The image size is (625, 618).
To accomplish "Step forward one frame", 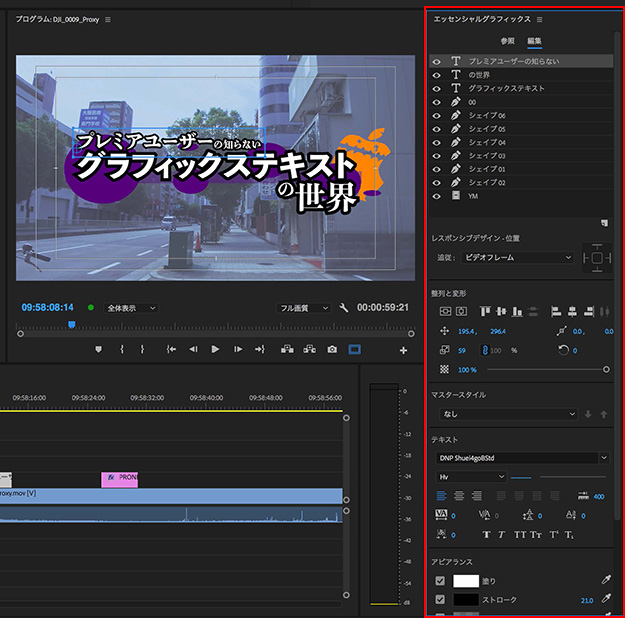I will pyautogui.click(x=238, y=350).
